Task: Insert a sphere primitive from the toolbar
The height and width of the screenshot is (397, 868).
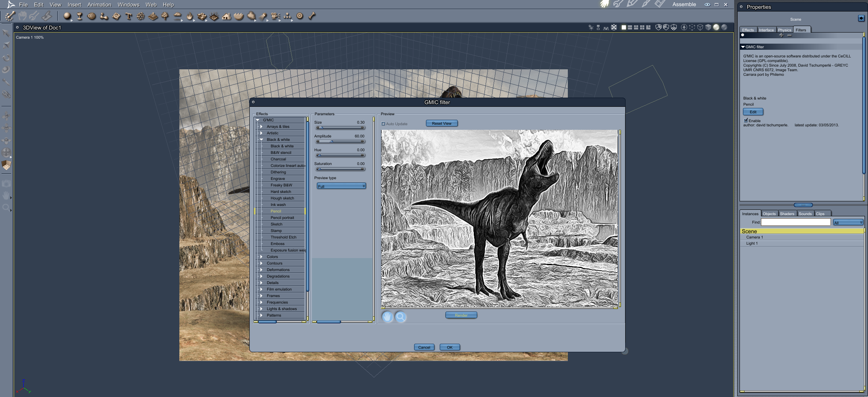Action: tap(67, 16)
